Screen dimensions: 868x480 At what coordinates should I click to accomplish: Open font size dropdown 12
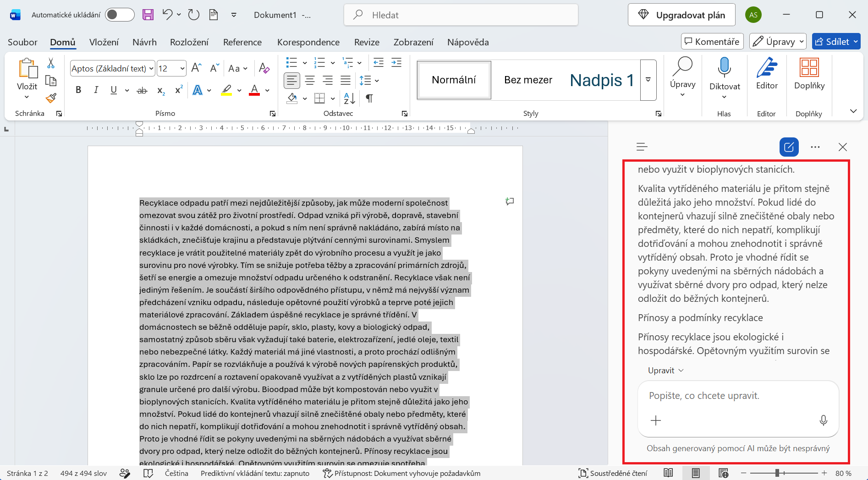coord(182,69)
